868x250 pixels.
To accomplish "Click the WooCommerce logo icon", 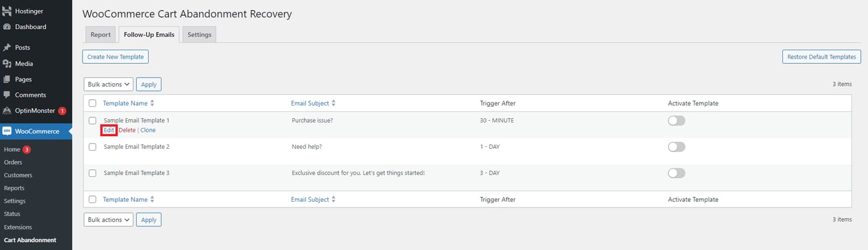I will (x=7, y=131).
